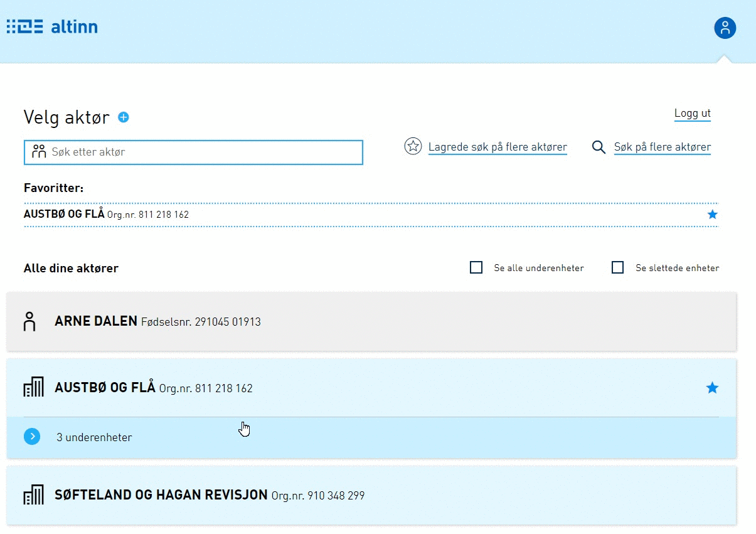Screen dimensions: 756x534
Task: Enable Se alle underenheter checkbox
Action: pyautogui.click(x=476, y=268)
